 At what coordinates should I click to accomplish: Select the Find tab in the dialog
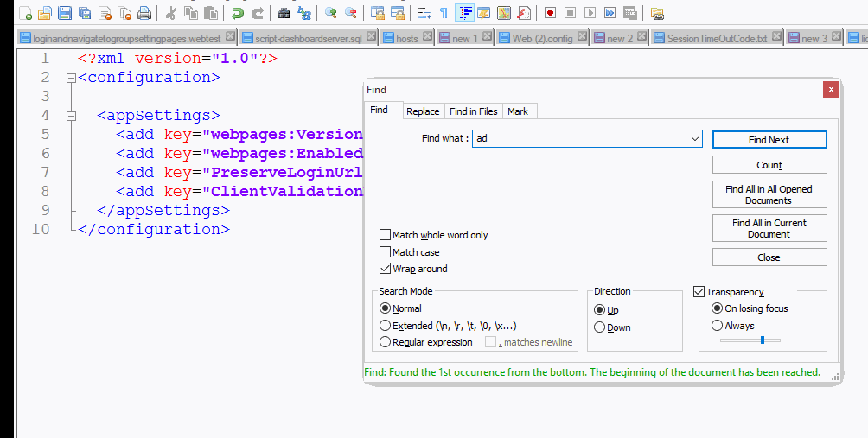[379, 110]
